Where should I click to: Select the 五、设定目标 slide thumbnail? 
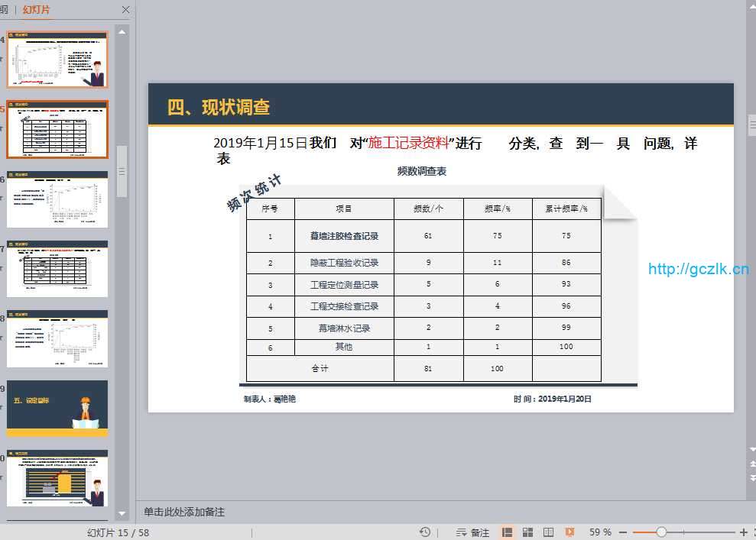tap(57, 409)
